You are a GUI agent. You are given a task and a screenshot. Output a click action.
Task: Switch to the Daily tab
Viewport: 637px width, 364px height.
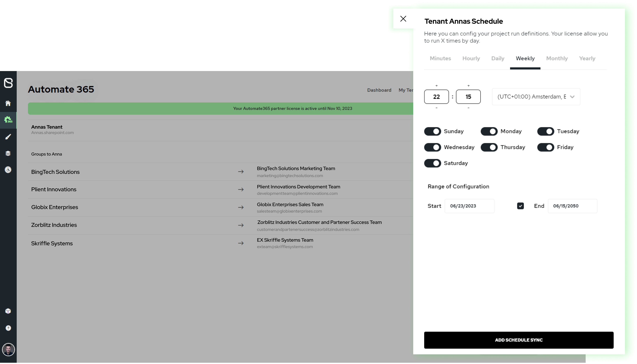coord(498,58)
